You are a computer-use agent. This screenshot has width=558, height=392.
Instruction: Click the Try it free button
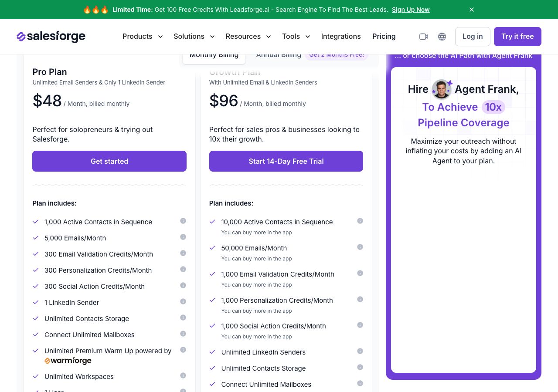(517, 37)
